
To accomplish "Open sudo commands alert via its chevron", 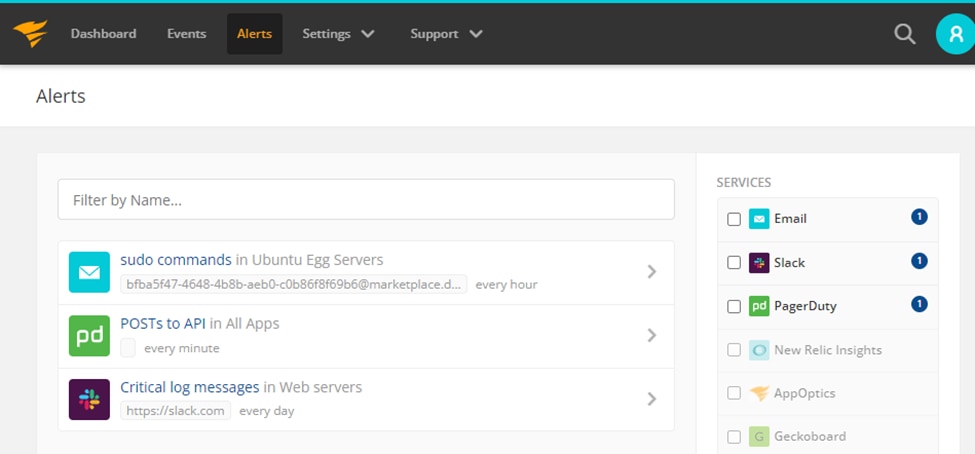I will (652, 272).
